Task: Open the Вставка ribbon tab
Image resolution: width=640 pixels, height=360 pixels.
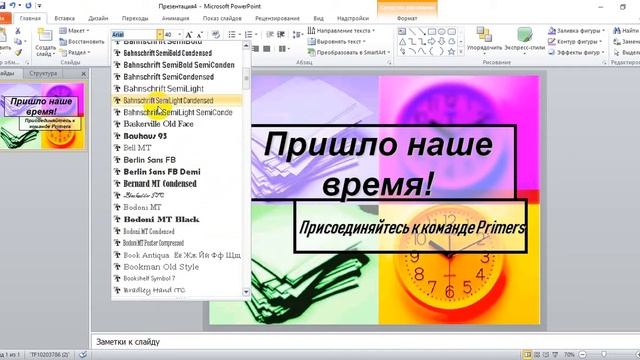Action: coord(64,18)
